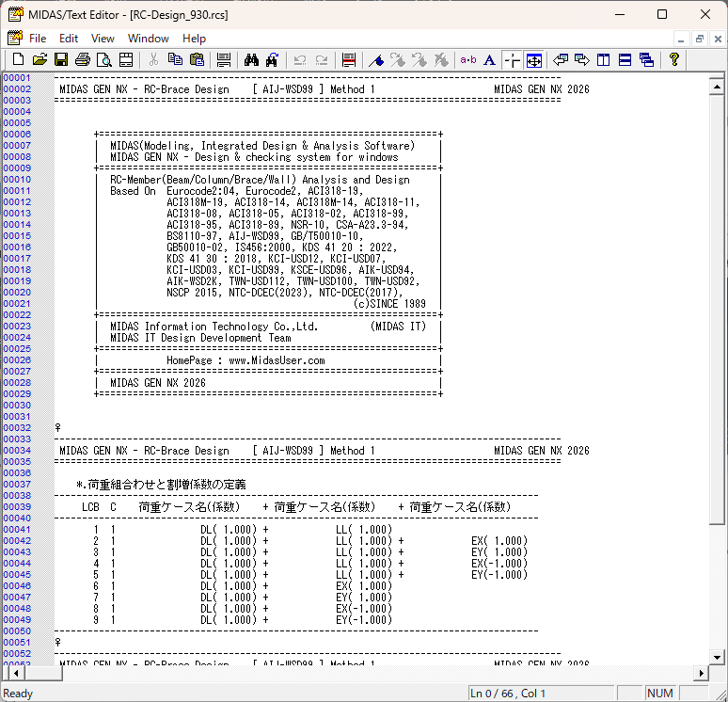Click 'EY(-1.000)' in LCB row 9
The image size is (728, 702).
(x=364, y=620)
